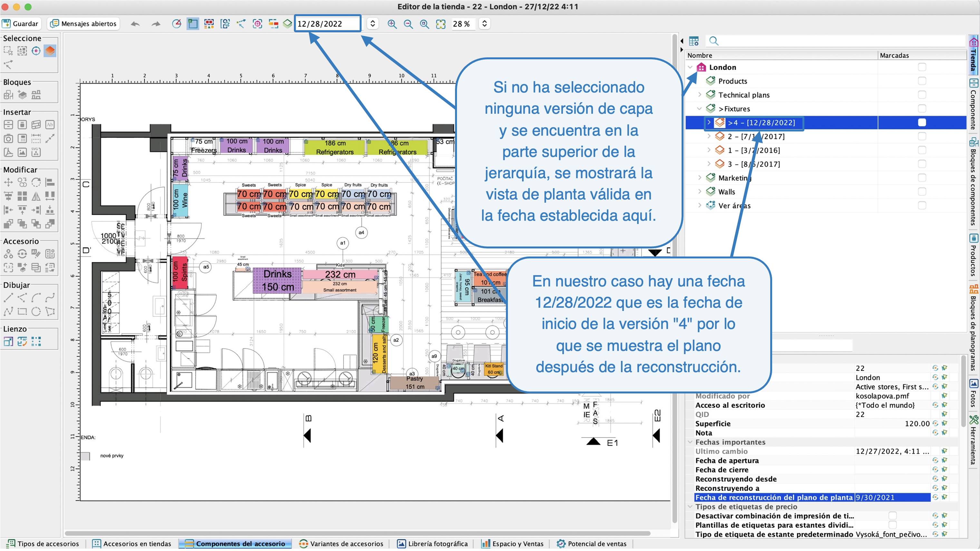Expand the Marketing node
The image size is (980, 551).
[700, 178]
